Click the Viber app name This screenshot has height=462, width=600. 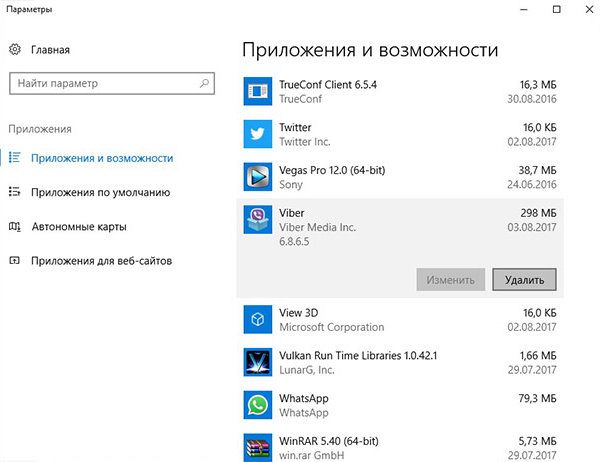292,213
